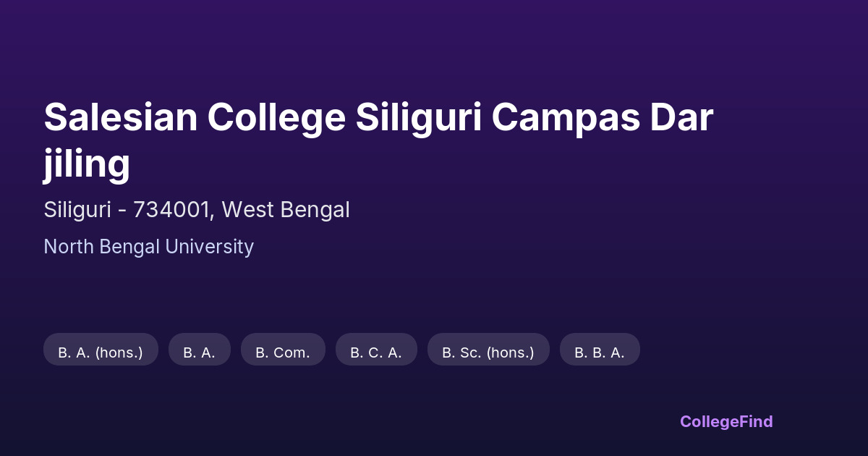Click the word North in the affiliation line

point(67,247)
